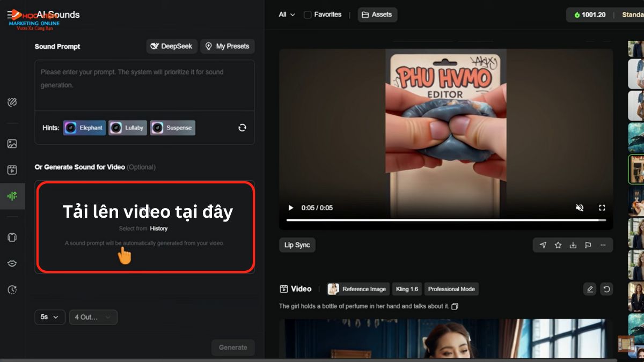Open the lip sync lips icon in sidebar
The width and height of the screenshot is (644, 362).
pos(12,263)
